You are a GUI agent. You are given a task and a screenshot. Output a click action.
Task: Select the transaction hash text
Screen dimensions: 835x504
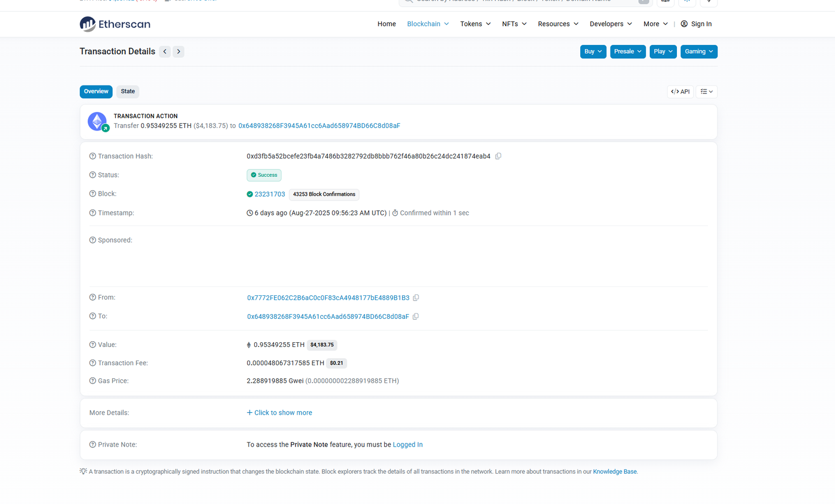368,156
